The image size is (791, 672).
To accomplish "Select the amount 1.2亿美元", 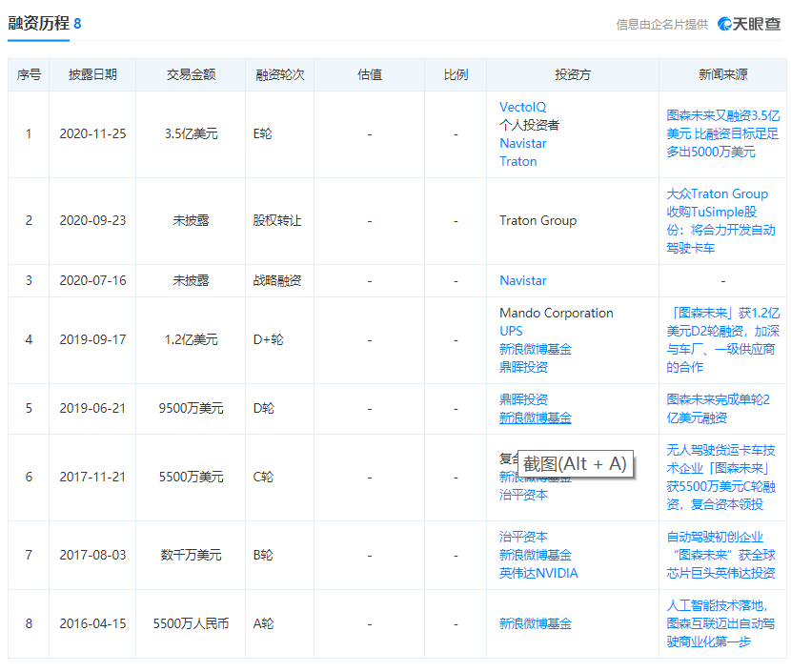I will [x=192, y=339].
